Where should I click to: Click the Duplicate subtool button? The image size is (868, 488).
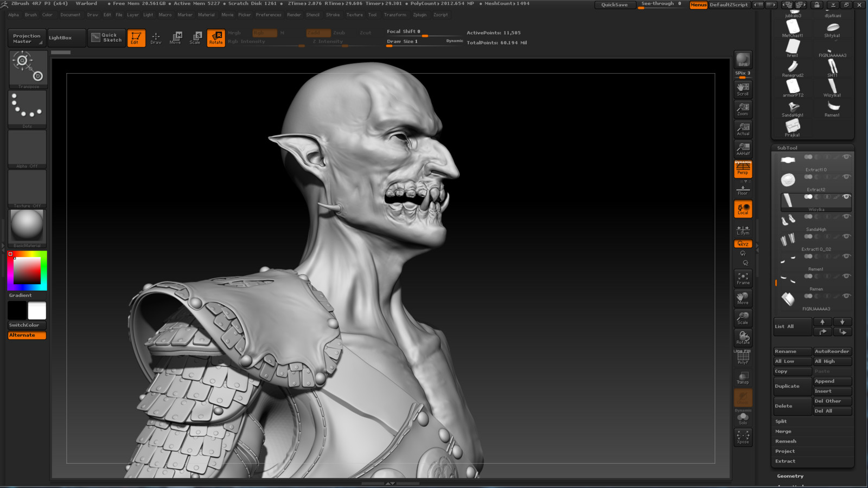pos(793,386)
